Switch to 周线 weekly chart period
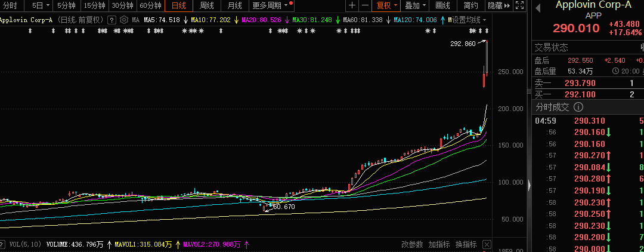The width and height of the screenshot is (644, 252). [207, 5]
